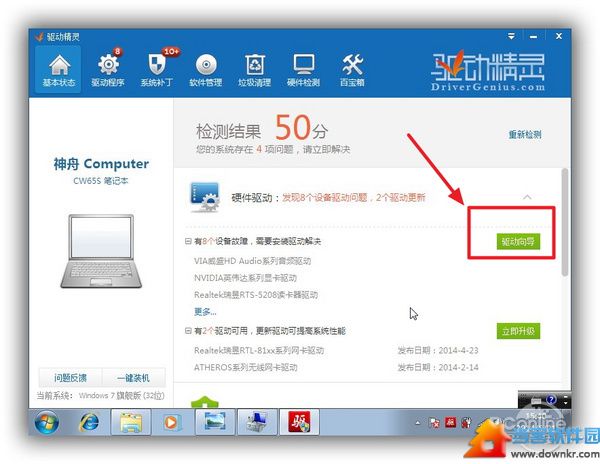Click the hardware driver computer-gear icon
The image size is (600, 464).
coord(205,197)
